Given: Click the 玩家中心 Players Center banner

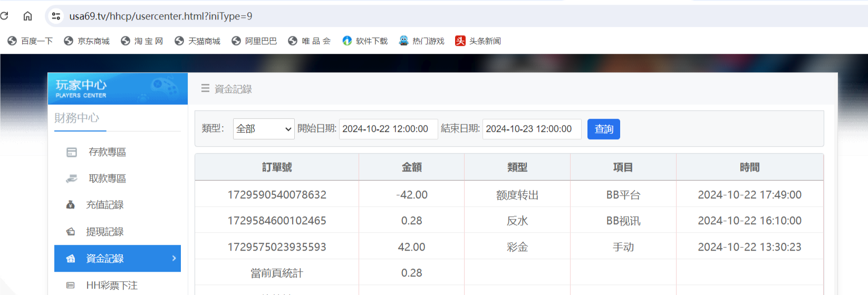Looking at the screenshot, I should 118,89.
